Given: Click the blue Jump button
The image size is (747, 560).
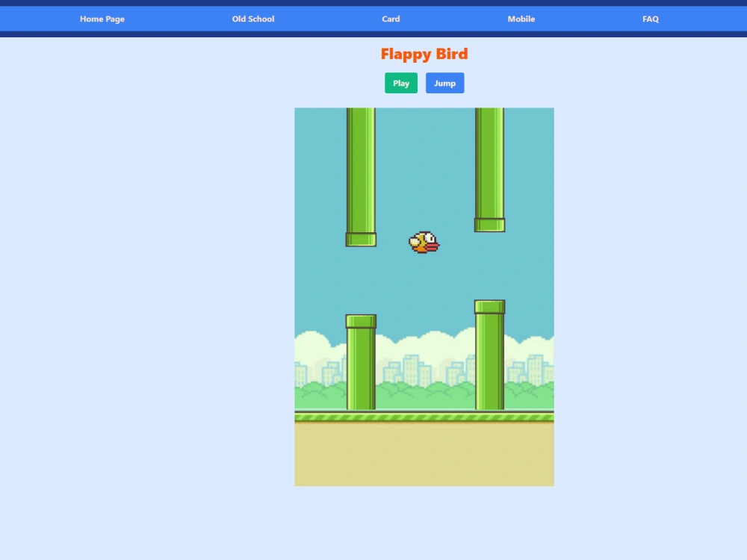Looking at the screenshot, I should [x=445, y=83].
